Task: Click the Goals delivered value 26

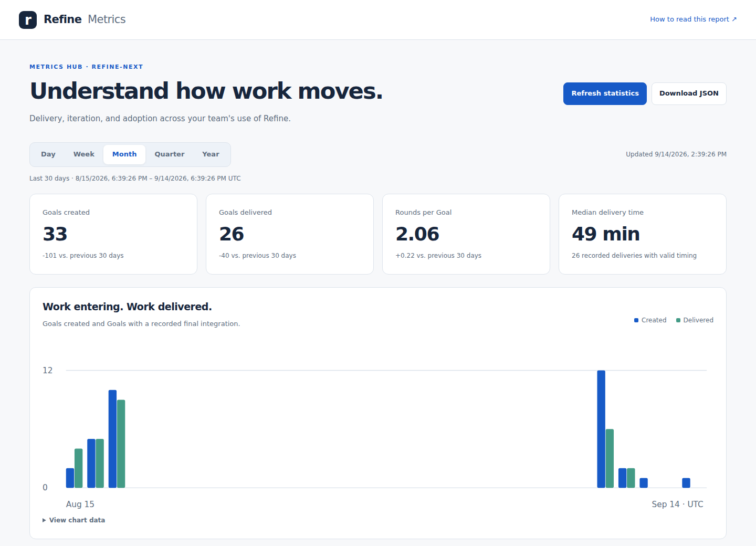Action: (x=232, y=234)
